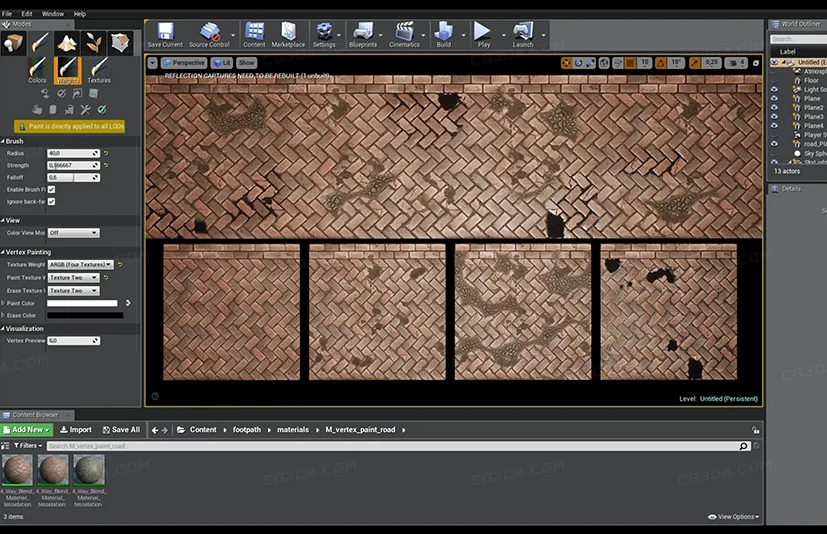Search content using the magnifier icon
Image resolution: width=827 pixels, height=534 pixels.
(743, 446)
